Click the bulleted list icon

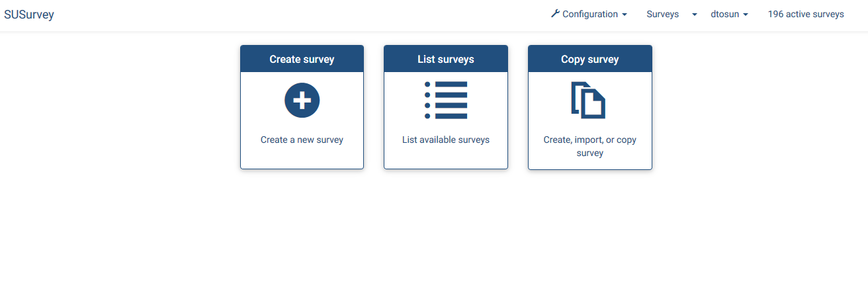click(446, 101)
